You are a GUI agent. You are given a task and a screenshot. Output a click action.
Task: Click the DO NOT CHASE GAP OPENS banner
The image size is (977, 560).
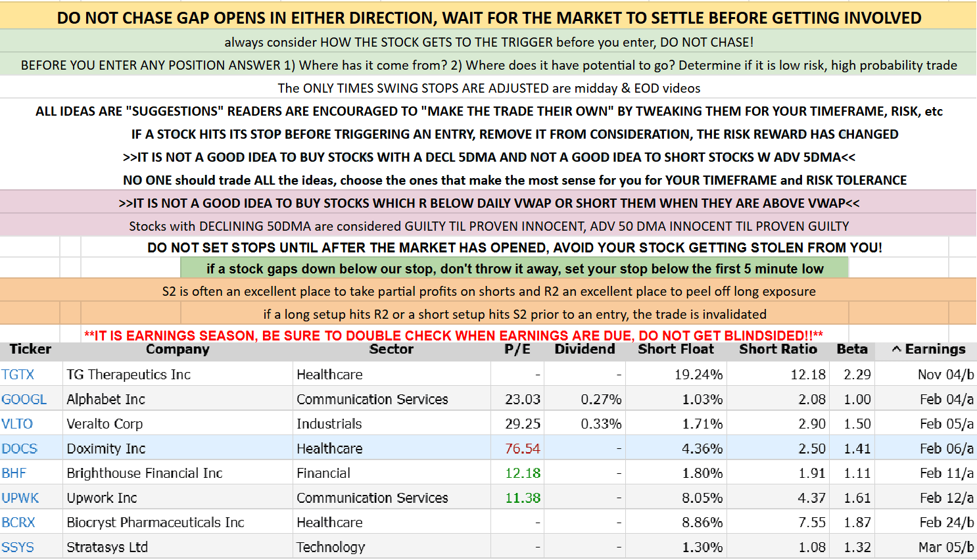(488, 18)
